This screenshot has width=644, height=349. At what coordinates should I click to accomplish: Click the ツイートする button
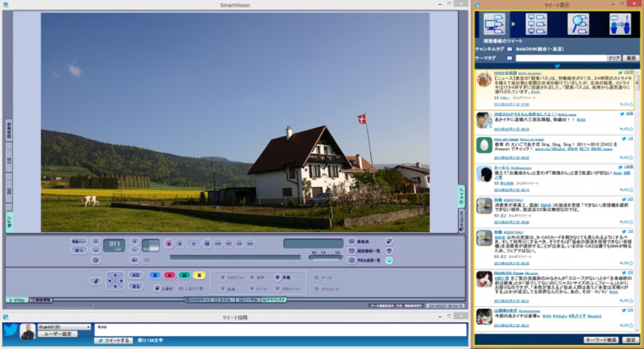(113, 340)
